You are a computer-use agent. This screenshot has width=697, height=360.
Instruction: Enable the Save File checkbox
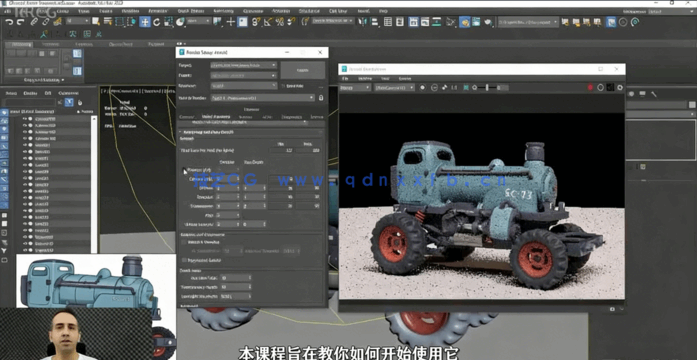284,86
